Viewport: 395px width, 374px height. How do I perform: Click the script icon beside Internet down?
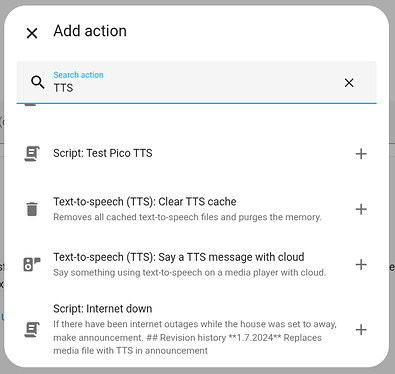(32, 330)
